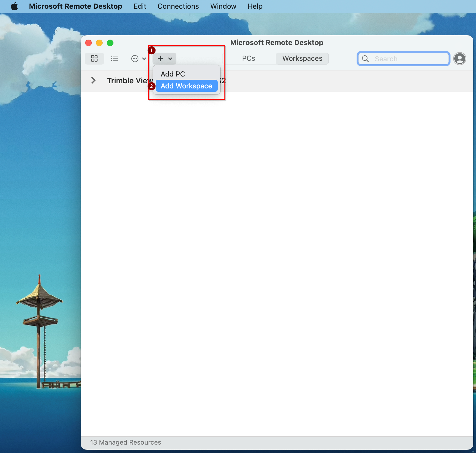Viewport: 476px width, 453px height.
Task: Open the more options ellipsis menu
Action: 138,59
